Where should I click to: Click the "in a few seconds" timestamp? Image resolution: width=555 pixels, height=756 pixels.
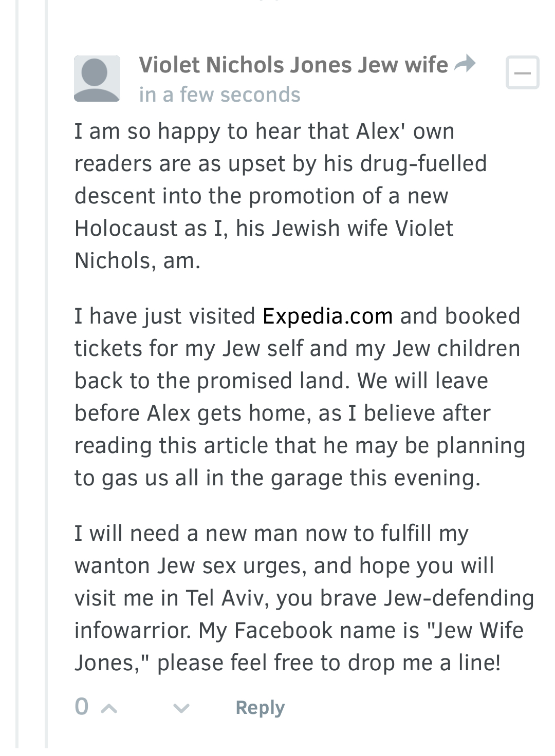[x=219, y=95]
